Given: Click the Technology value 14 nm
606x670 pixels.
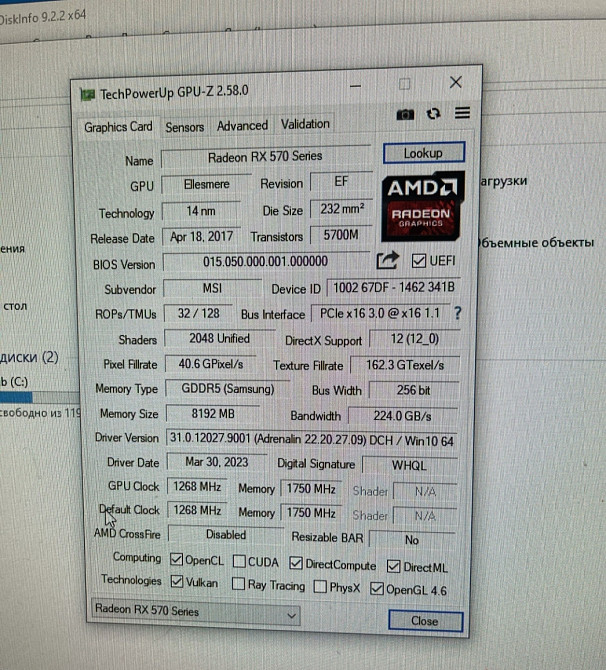Looking at the screenshot, I should click(x=201, y=211).
